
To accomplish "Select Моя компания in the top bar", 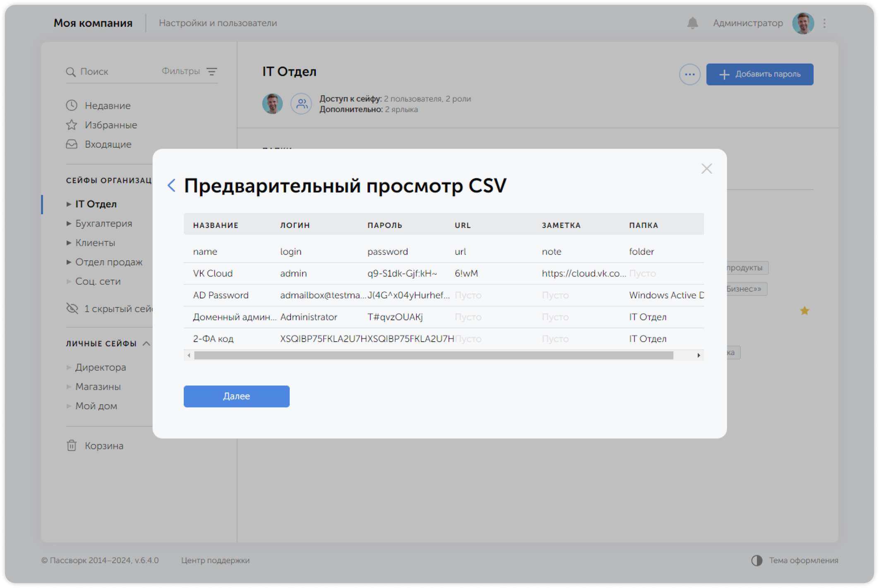I will (93, 23).
